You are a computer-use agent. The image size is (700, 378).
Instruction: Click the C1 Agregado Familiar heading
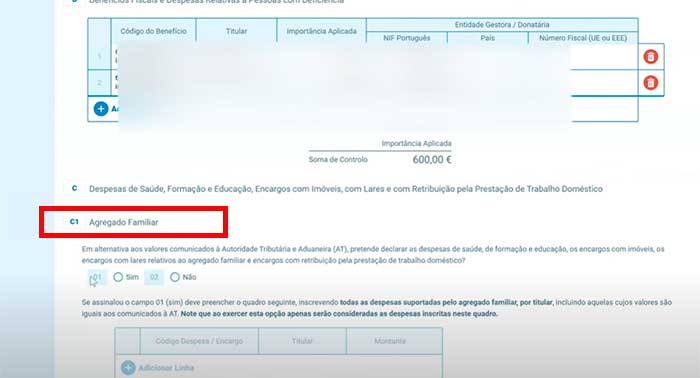pos(124,222)
